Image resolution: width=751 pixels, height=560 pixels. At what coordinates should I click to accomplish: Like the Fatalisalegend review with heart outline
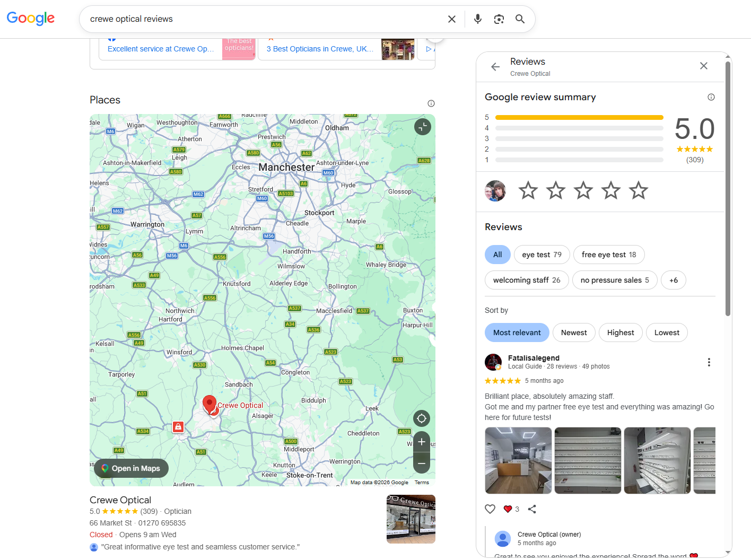click(x=490, y=509)
